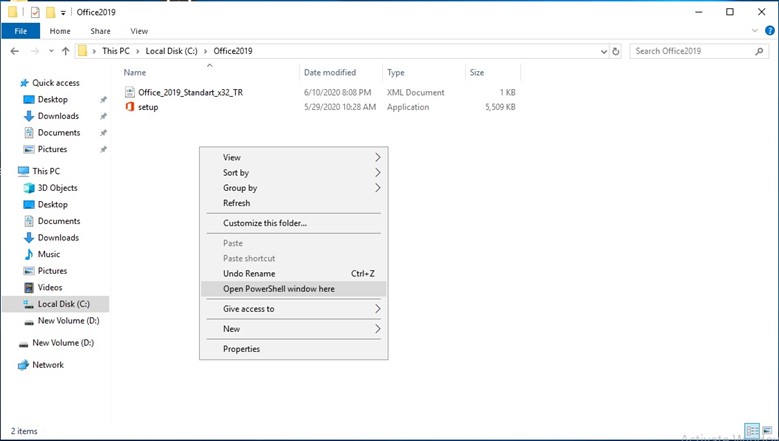Screen dimensions: 779x441
Task: Sort by Date modified column header
Action: click(x=341, y=73)
